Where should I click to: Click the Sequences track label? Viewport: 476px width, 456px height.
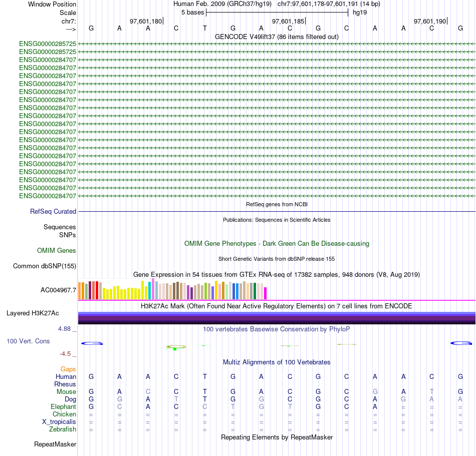click(x=60, y=227)
